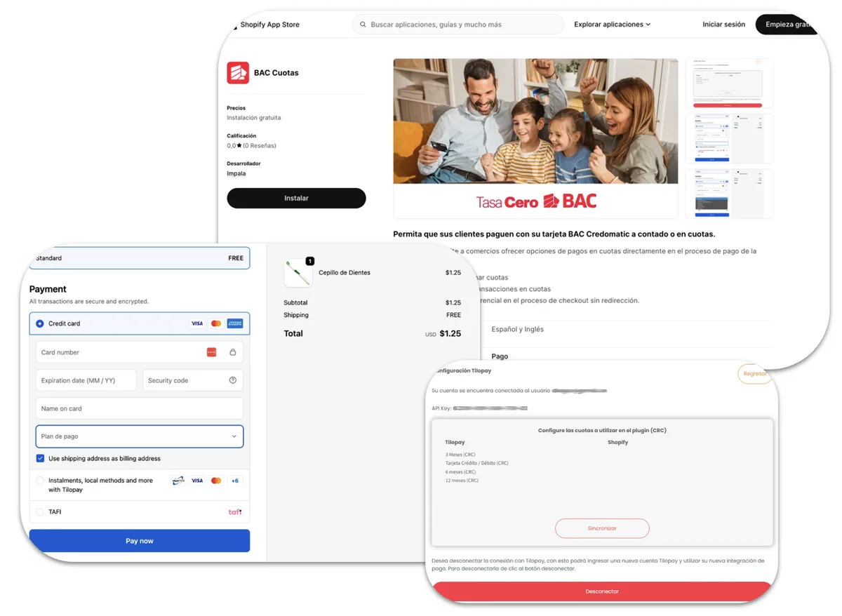This screenshot has width=842, height=616.
Task: Click the Visa icon in the Credit card row
Action: tap(197, 323)
